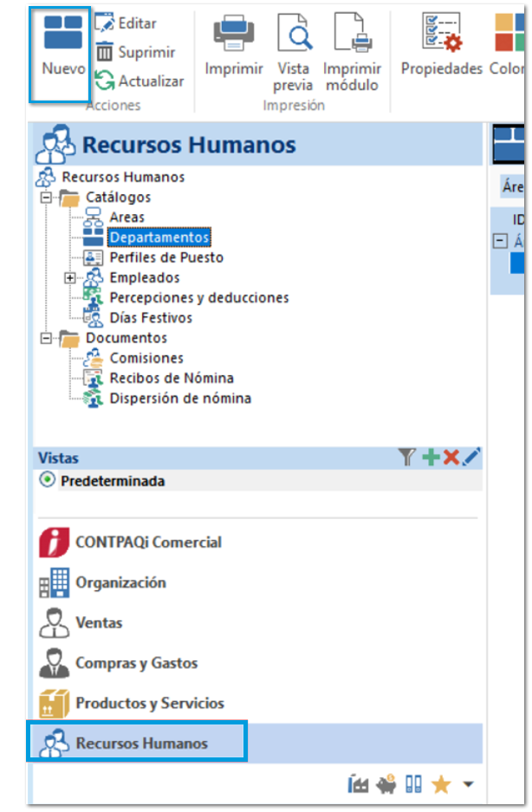Image resolution: width=532 pixels, height=812 pixels.
Task: Click Suprimir with the trash icon
Action: [136, 52]
